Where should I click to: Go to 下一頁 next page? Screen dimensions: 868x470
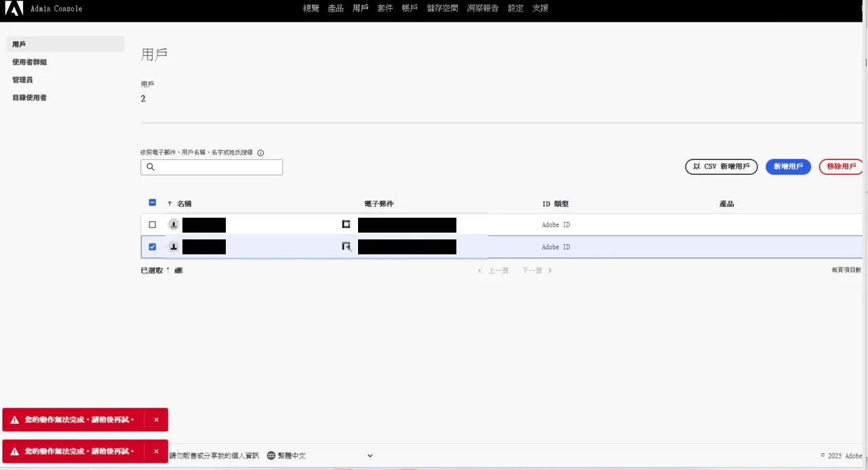coord(536,271)
